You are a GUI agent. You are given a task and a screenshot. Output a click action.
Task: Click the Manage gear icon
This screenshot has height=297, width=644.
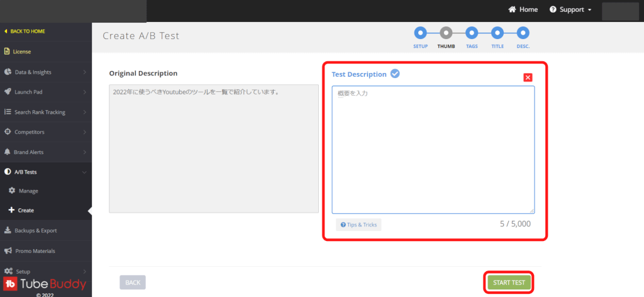pyautogui.click(x=12, y=191)
